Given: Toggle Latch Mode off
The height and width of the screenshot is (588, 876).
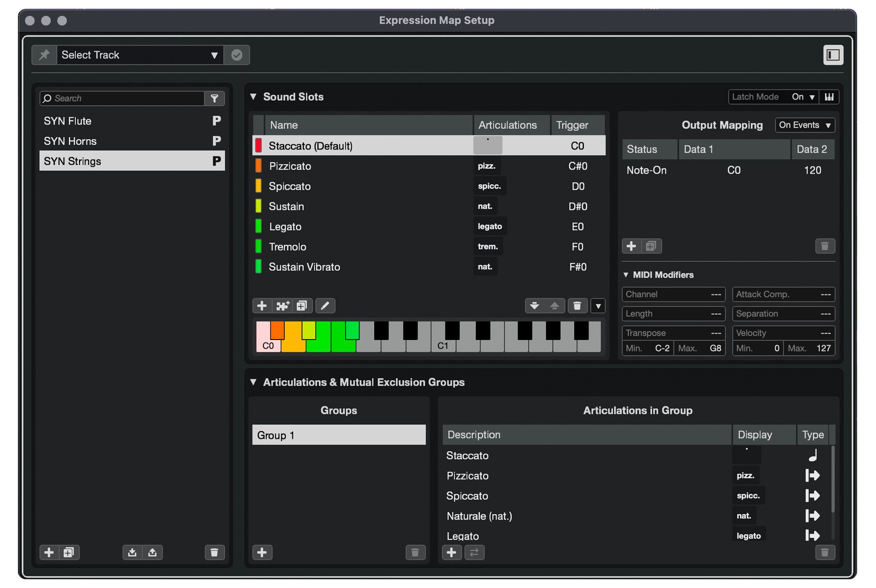Looking at the screenshot, I should tap(804, 97).
